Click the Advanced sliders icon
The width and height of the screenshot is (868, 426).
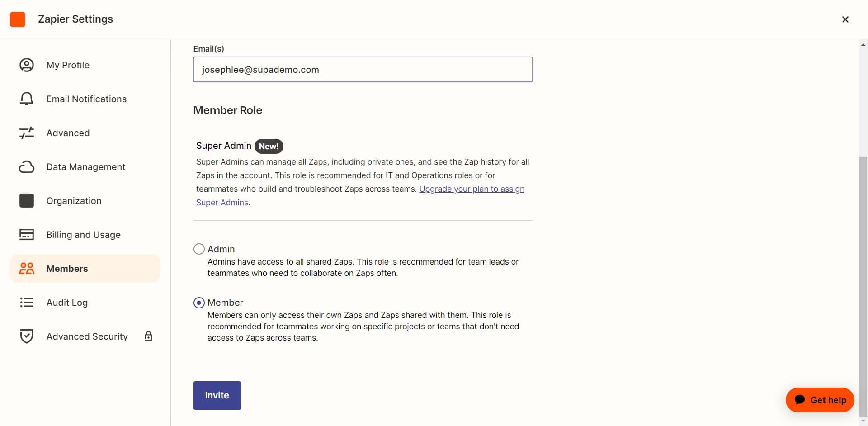coord(27,133)
